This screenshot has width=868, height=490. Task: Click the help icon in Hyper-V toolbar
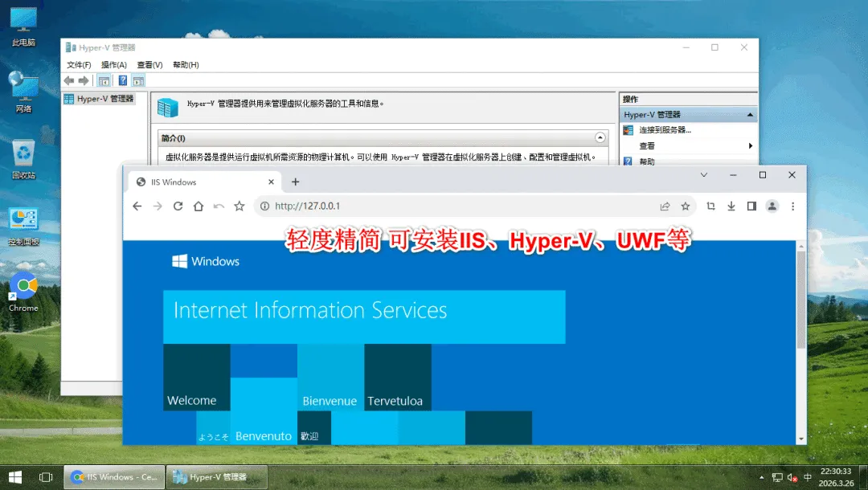coord(123,81)
